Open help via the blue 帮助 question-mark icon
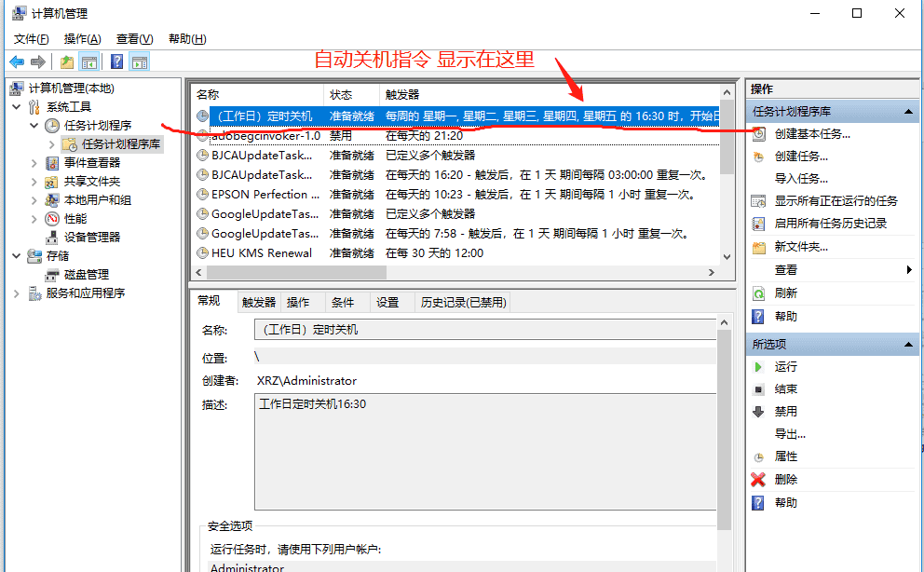Screen dimensions: 924x572 tap(116, 61)
